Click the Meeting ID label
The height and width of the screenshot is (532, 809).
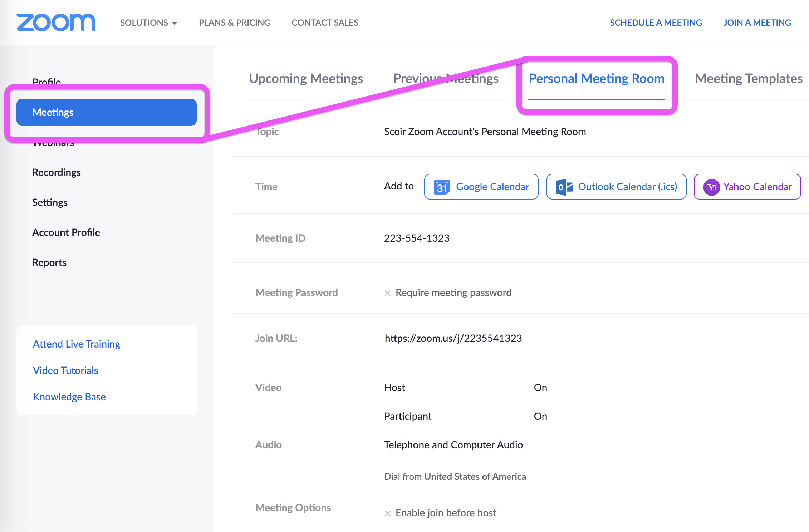(280, 238)
